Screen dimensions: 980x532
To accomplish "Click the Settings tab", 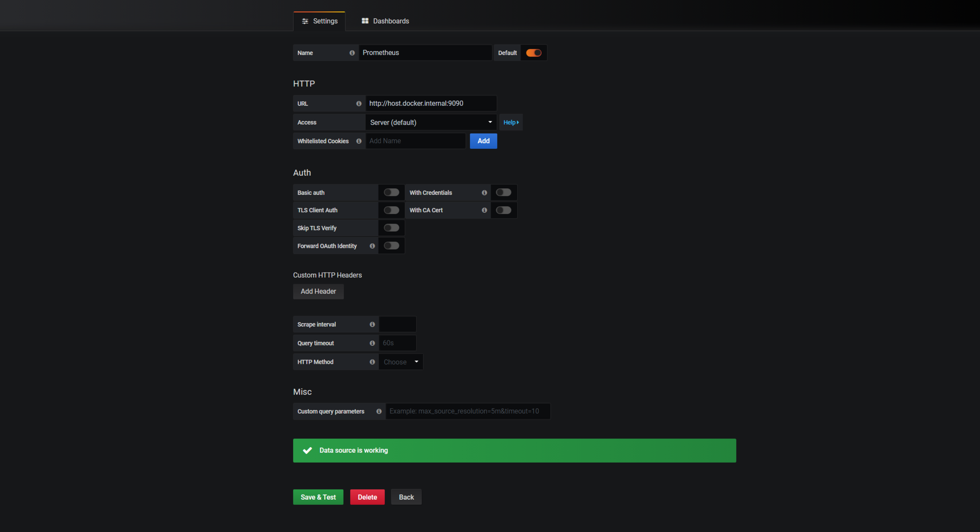I will pos(320,21).
